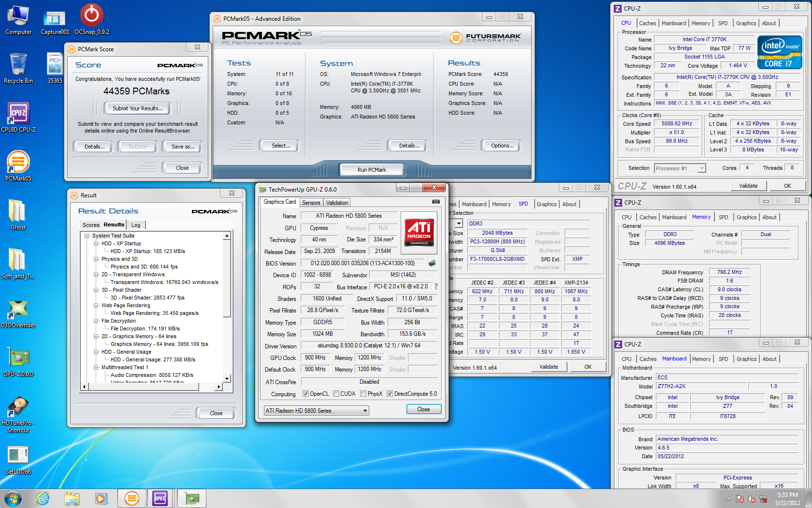Click Close in Result window
The height and width of the screenshot is (508, 812).
pyautogui.click(x=216, y=413)
